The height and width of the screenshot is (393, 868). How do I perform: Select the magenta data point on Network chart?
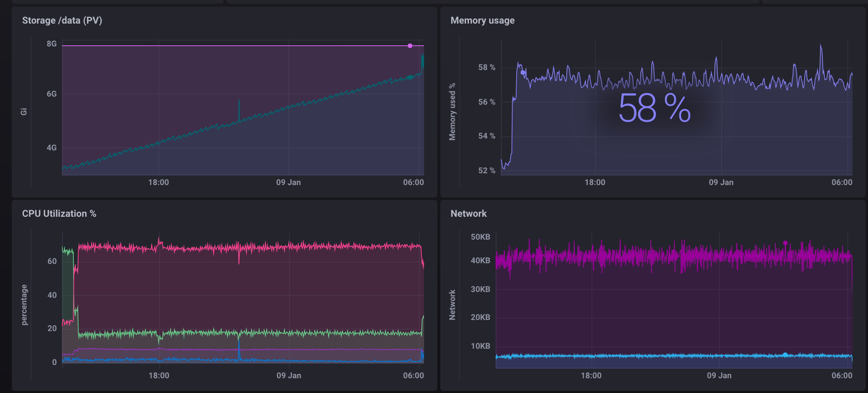[785, 243]
